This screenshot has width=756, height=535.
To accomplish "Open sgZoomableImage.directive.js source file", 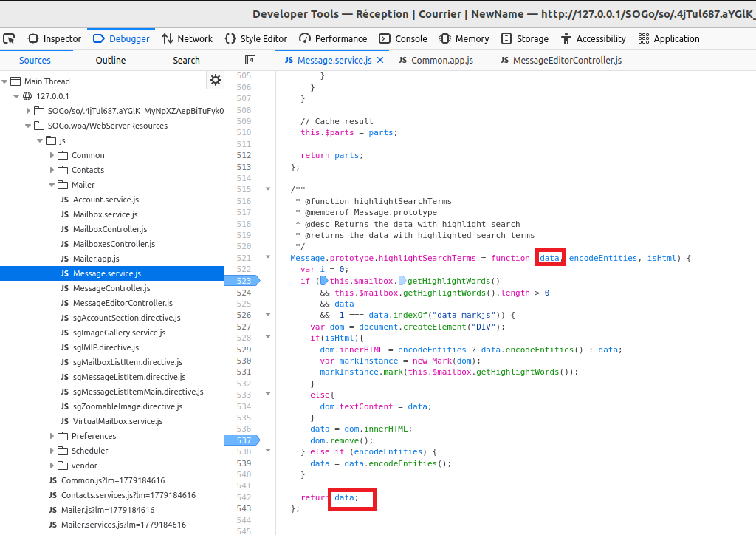I will [x=127, y=406].
